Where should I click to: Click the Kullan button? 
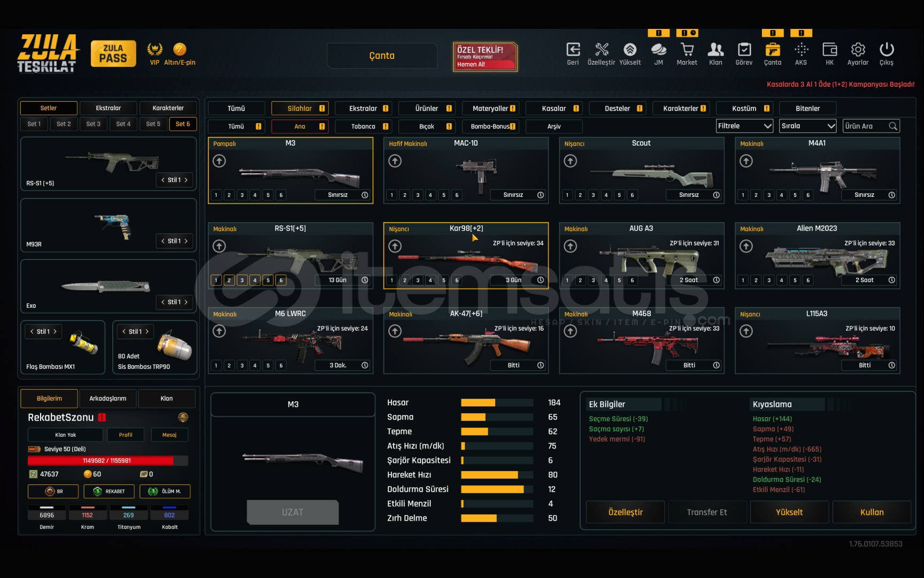tap(872, 512)
